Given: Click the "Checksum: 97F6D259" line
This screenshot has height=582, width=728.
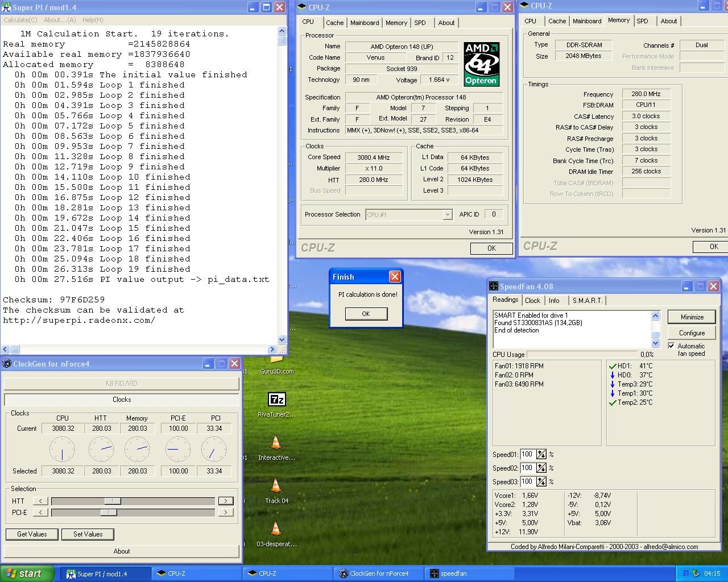Looking at the screenshot, I should point(54,300).
